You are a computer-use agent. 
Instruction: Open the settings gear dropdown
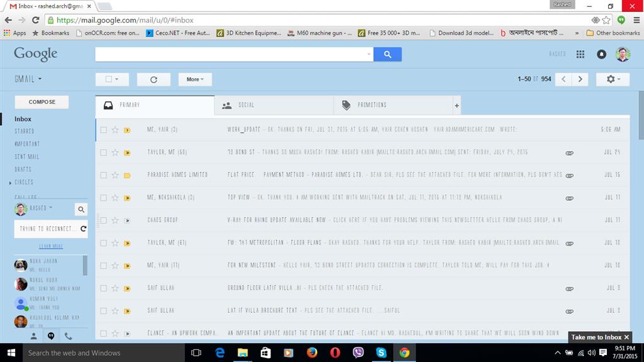point(613,79)
